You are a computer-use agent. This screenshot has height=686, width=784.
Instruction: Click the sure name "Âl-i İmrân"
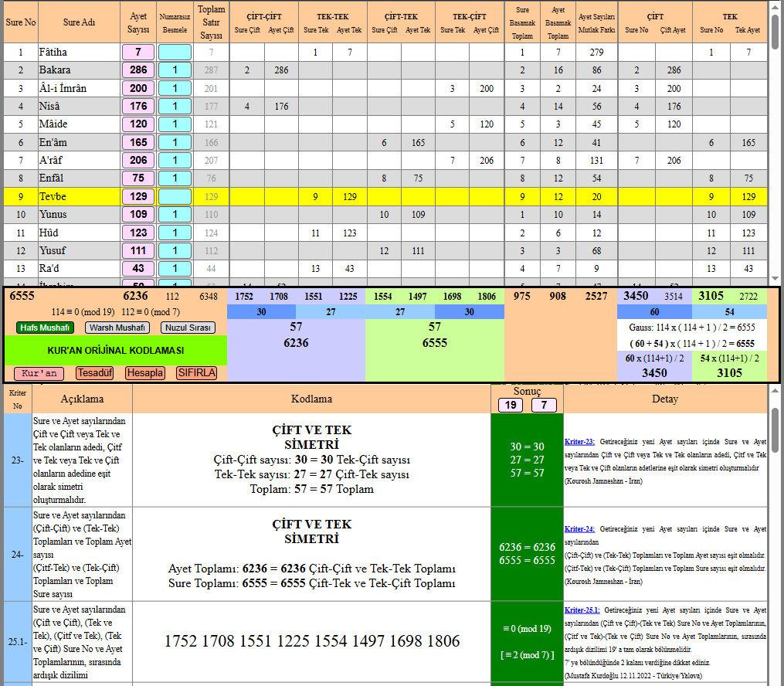pos(63,89)
